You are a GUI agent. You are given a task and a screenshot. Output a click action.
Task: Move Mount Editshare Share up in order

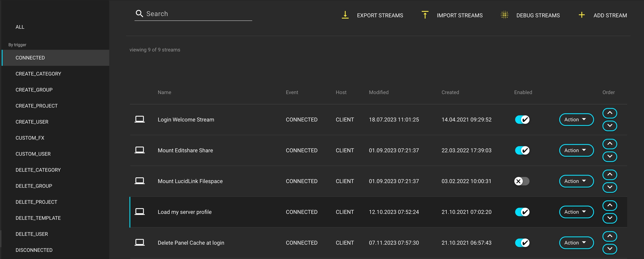[x=610, y=144]
